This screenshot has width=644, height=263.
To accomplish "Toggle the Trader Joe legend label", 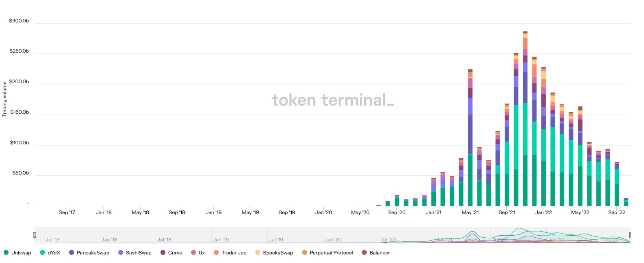I will coord(234,253).
